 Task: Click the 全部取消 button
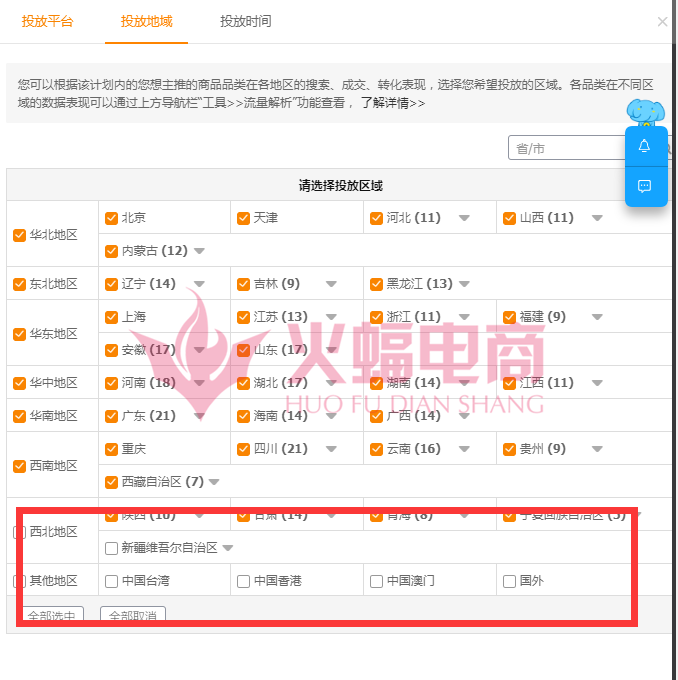pyautogui.click(x=133, y=615)
